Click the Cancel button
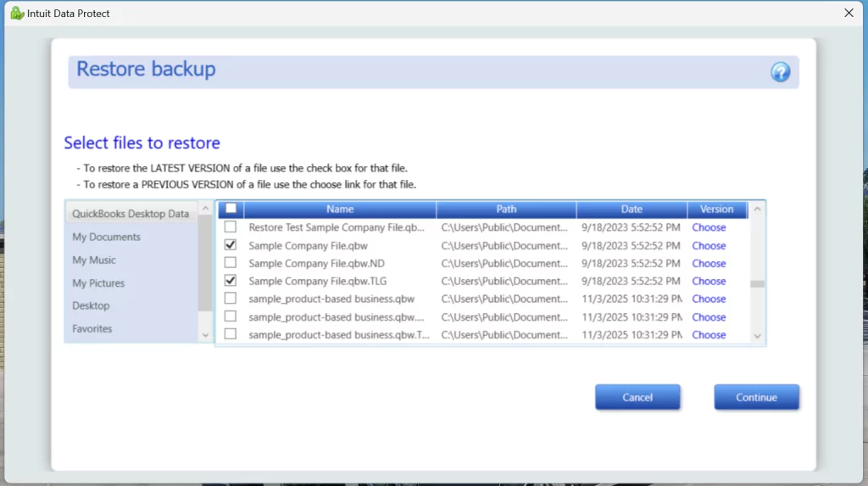Viewport: 868px width, 486px height. pyautogui.click(x=637, y=397)
